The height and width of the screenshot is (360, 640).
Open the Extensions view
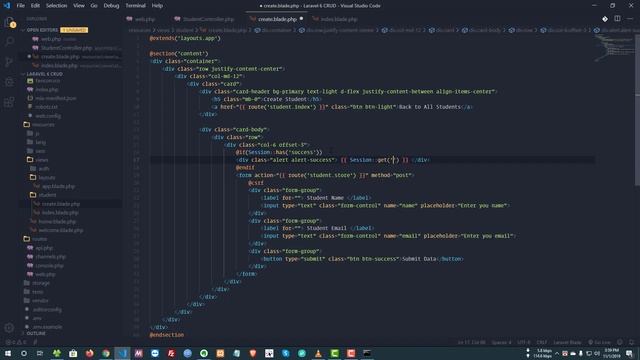pyautogui.click(x=9, y=102)
